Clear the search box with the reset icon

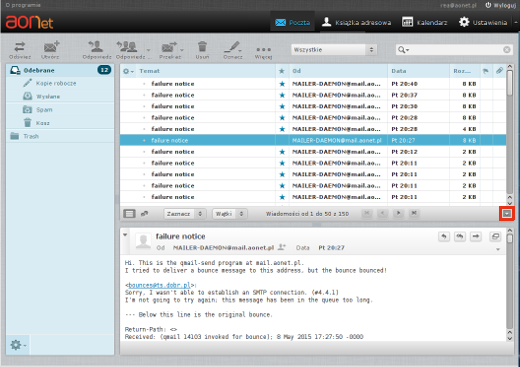(507, 50)
